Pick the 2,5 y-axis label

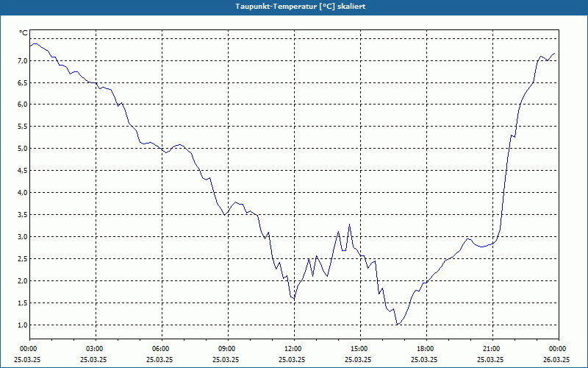click(x=23, y=259)
